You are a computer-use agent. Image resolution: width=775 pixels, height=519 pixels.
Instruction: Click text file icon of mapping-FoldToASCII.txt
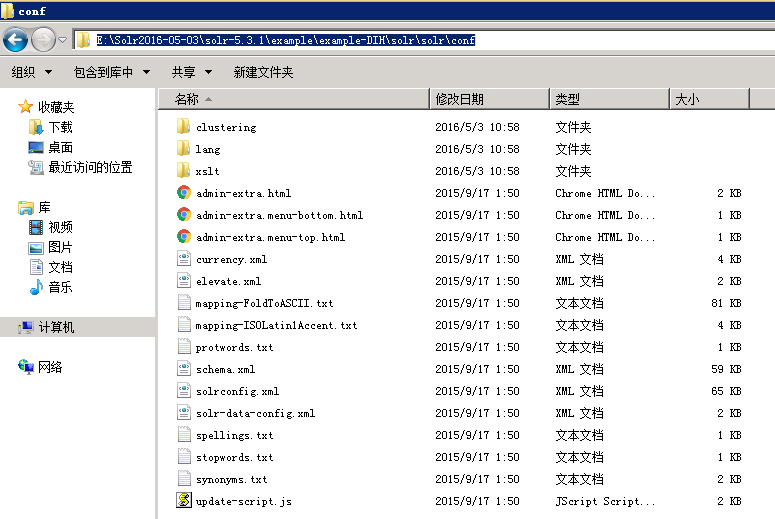point(184,303)
